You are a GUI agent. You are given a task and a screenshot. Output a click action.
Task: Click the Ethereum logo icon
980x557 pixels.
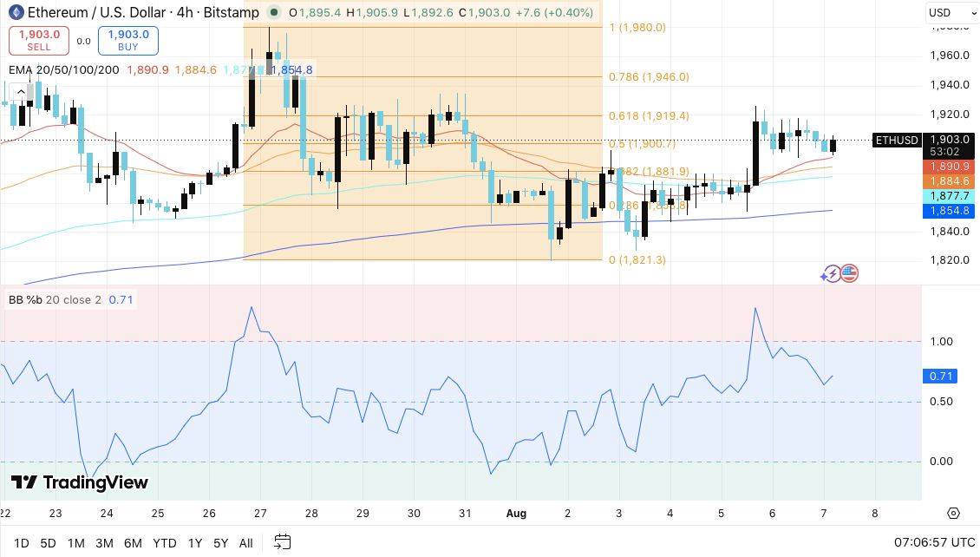[x=16, y=12]
